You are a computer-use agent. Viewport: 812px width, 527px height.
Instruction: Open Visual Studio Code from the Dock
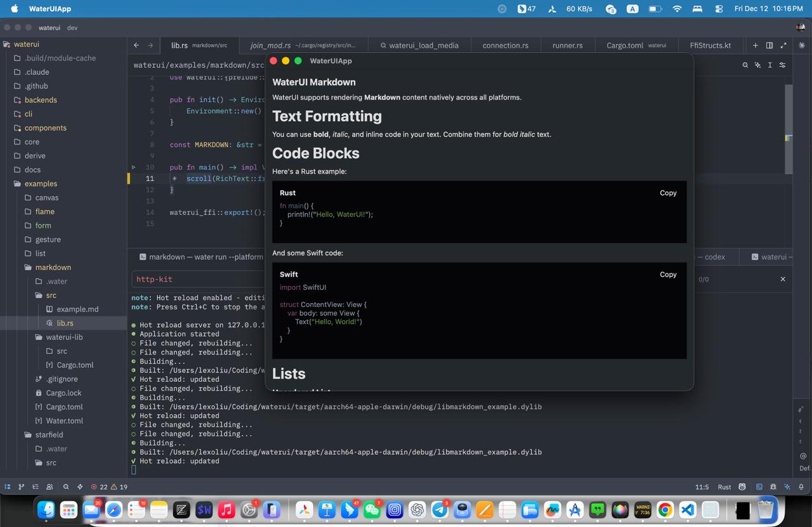688,509
